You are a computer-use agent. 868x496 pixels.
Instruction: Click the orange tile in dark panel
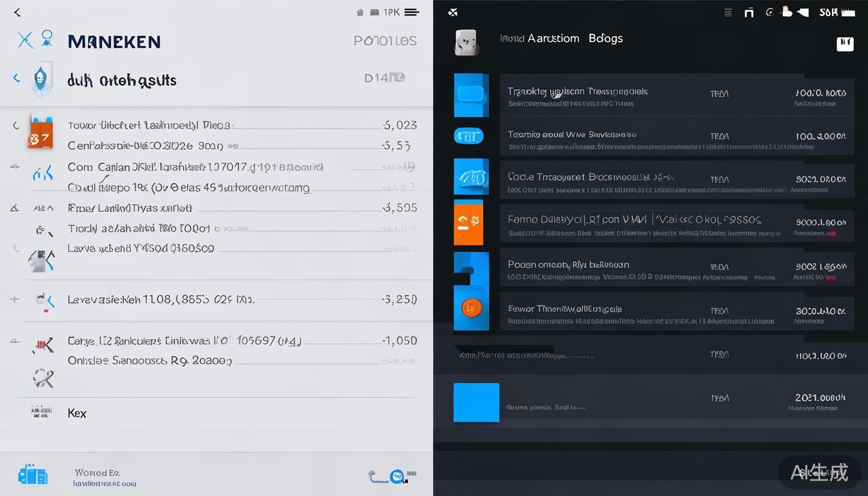click(x=468, y=222)
